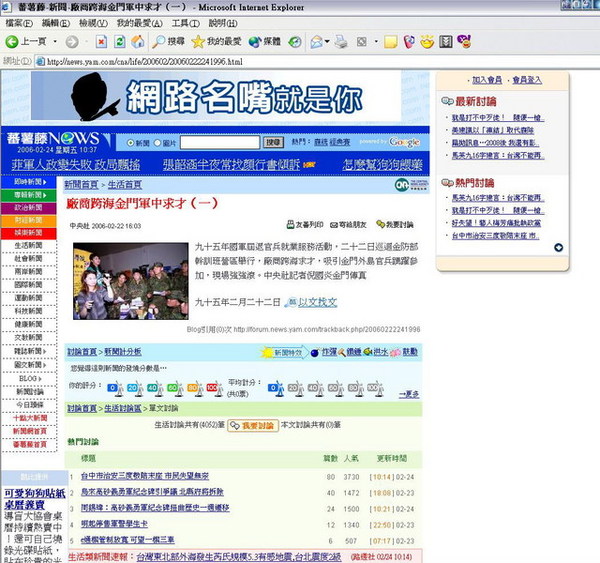Open the 加入會員 link
The image size is (600, 563).
coord(487,80)
